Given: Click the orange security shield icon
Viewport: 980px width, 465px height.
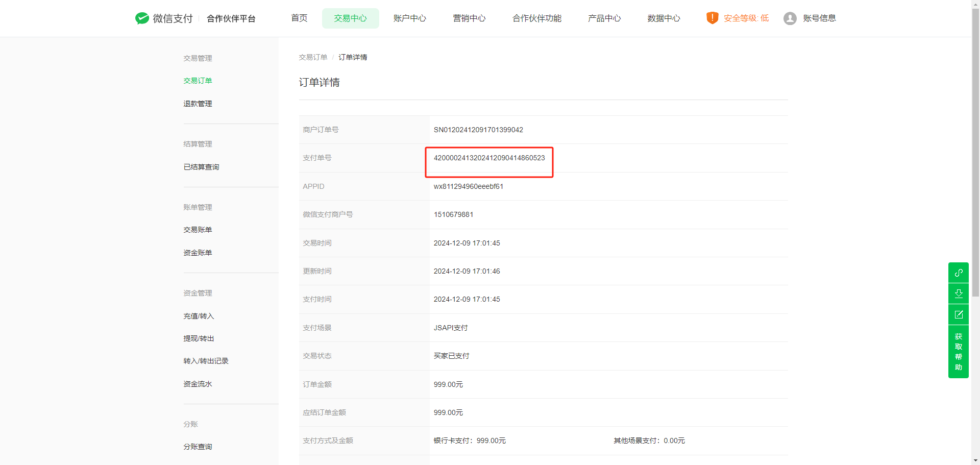Looking at the screenshot, I should (x=712, y=18).
